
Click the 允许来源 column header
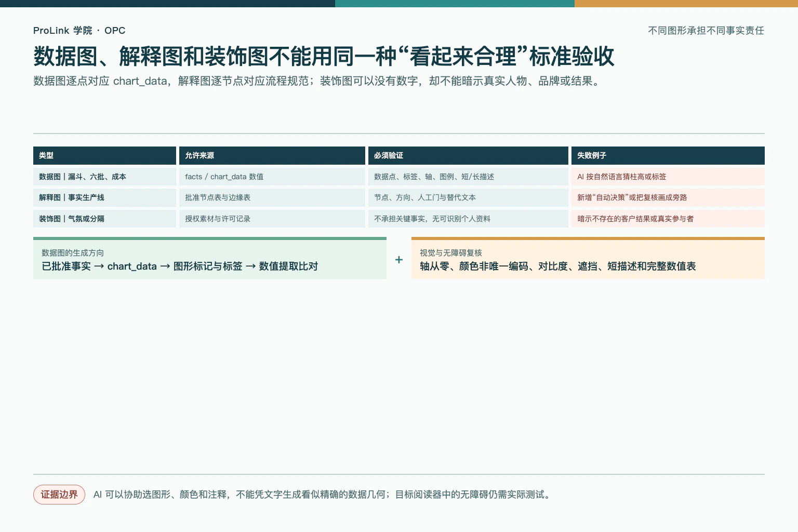click(272, 155)
